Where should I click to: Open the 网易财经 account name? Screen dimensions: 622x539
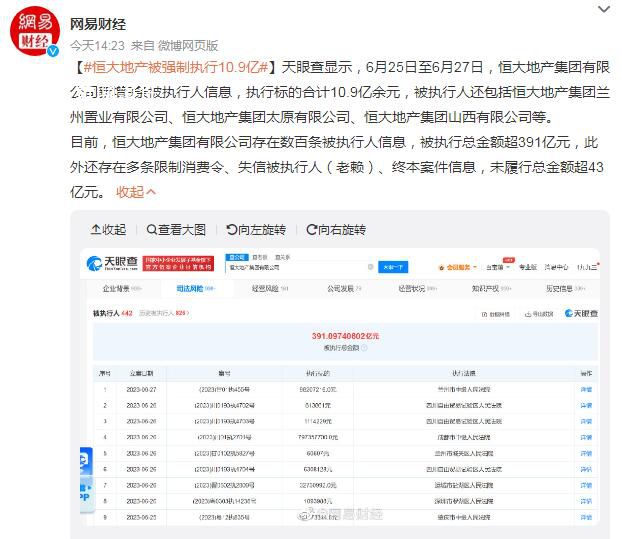98,25
